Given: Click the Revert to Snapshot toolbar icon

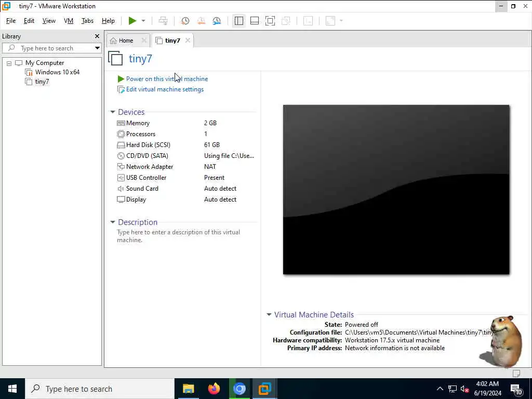Looking at the screenshot, I should coord(201,21).
